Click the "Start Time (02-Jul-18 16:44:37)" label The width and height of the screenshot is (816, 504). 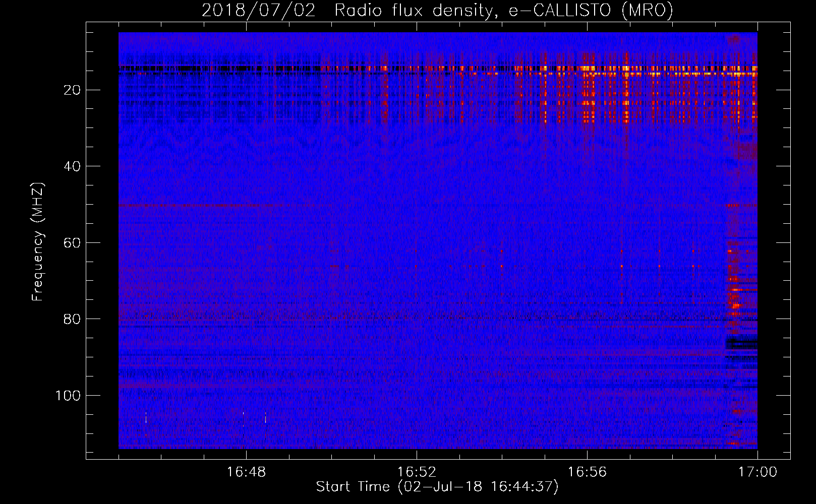point(437,487)
